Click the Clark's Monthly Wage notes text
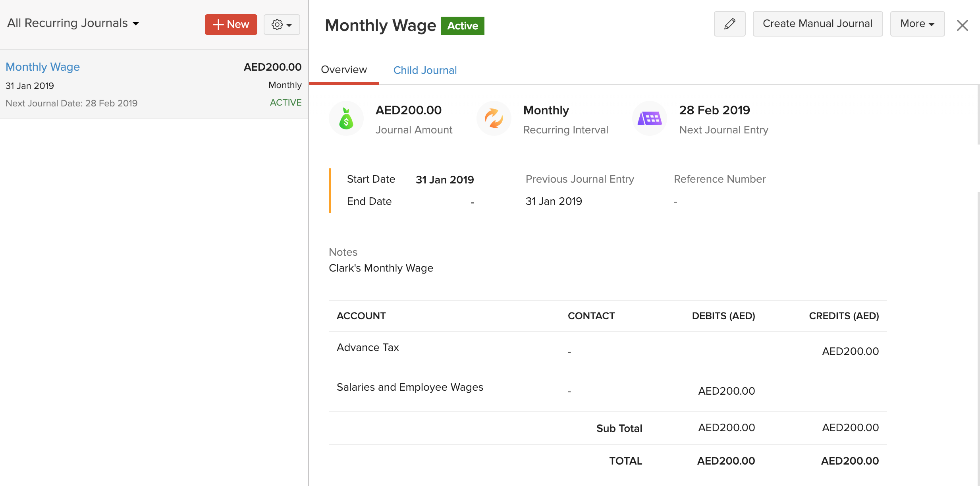Screen dimensions: 980x486 tap(381, 268)
